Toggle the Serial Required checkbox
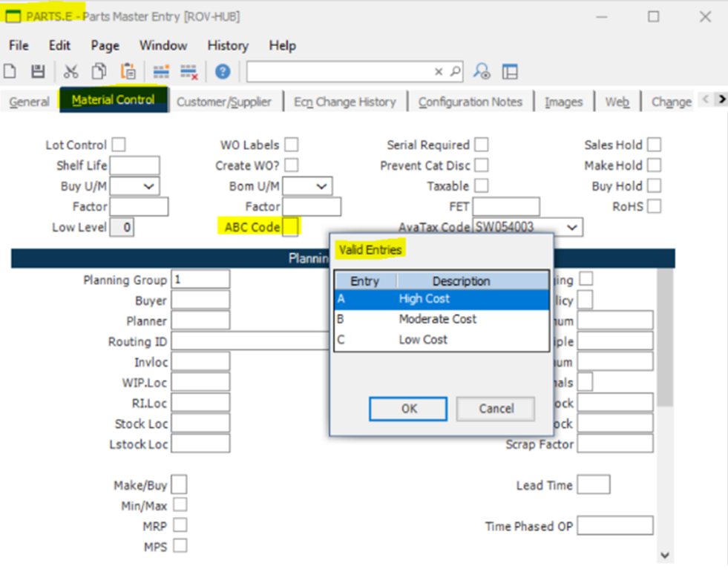This screenshot has height=572, width=728. tap(482, 145)
